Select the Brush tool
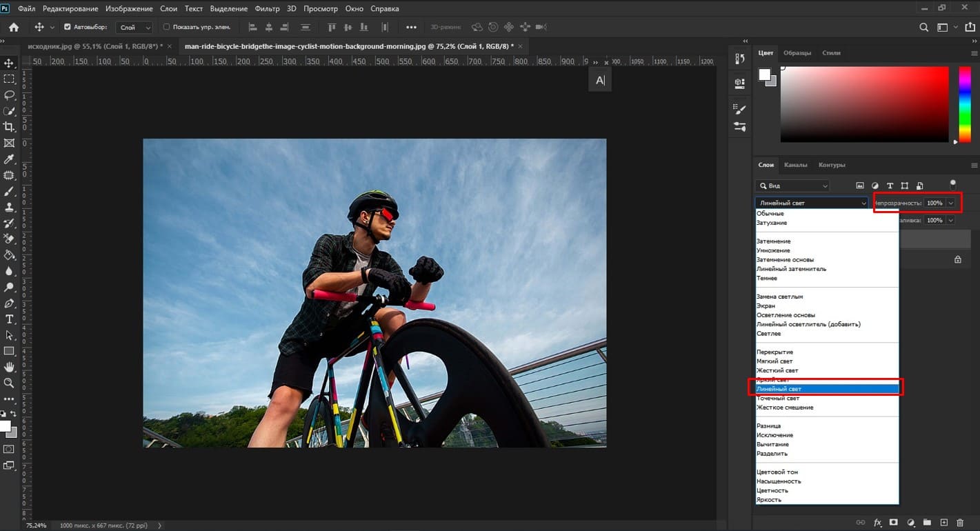 click(x=10, y=191)
